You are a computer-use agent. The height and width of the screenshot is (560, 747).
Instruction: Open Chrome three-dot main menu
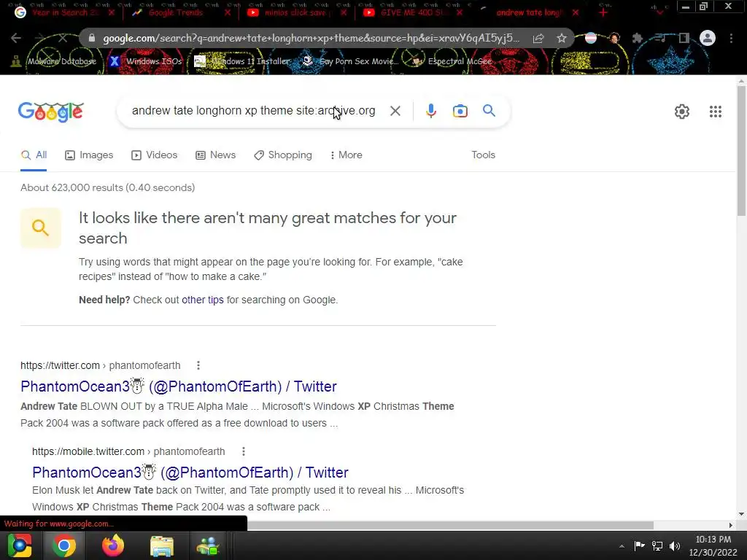731,38
